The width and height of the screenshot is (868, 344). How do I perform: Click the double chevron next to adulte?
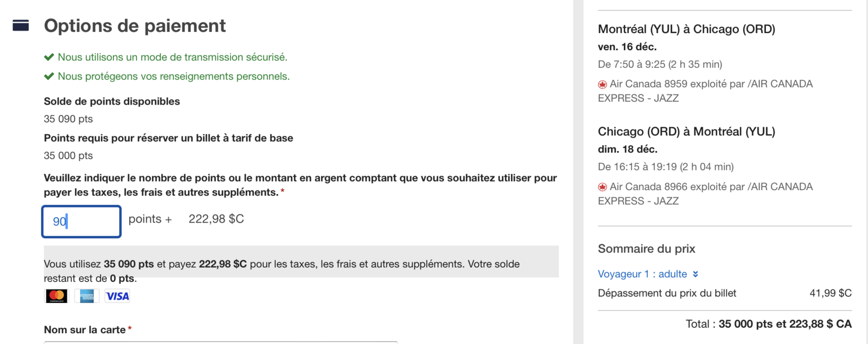click(695, 274)
